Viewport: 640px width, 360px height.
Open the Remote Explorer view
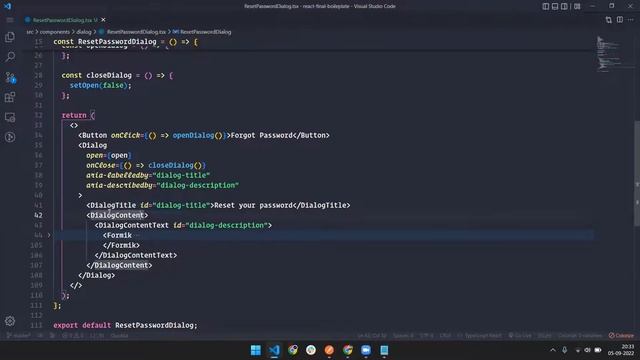pos(10,117)
